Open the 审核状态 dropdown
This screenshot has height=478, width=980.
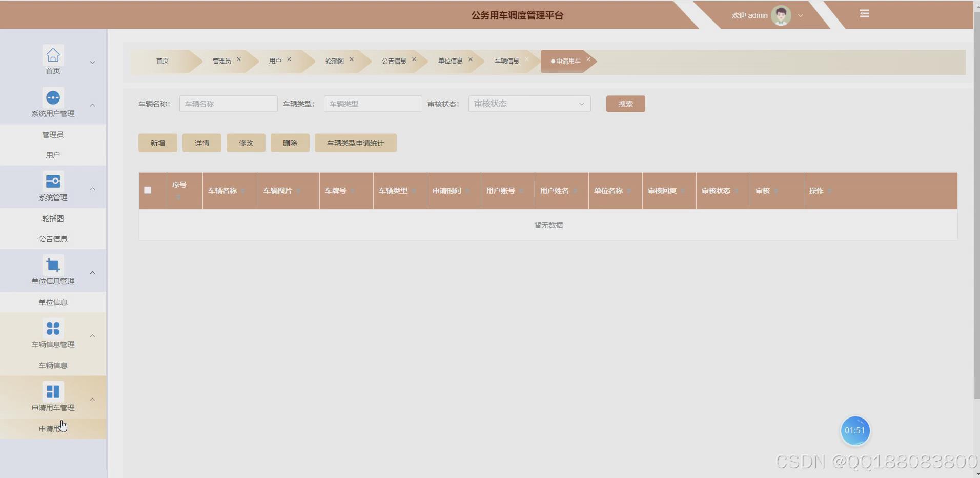point(529,104)
